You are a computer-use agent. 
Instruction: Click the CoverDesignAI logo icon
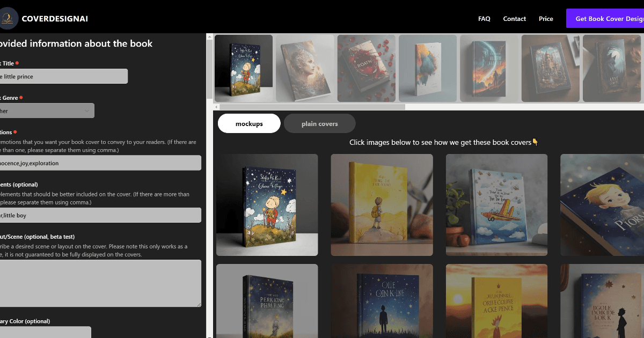[8, 18]
